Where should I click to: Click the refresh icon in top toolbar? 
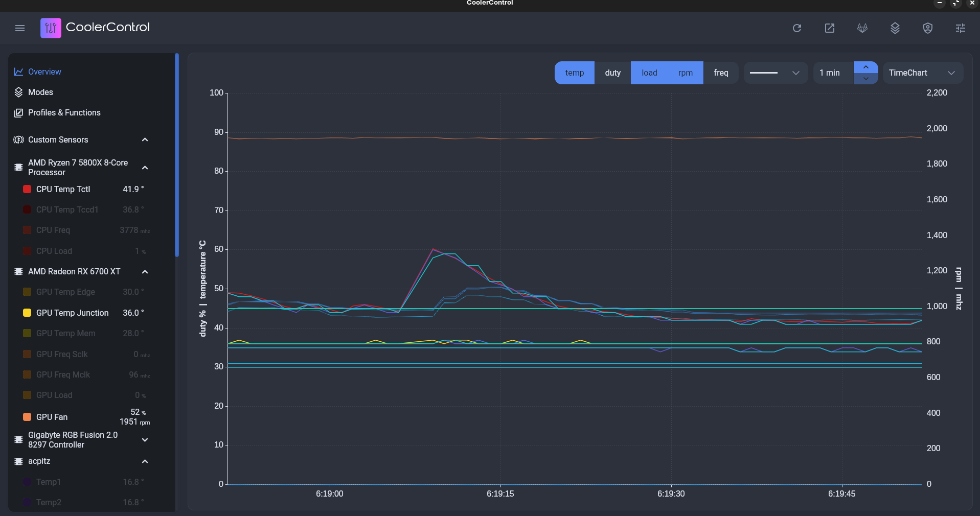[796, 28]
